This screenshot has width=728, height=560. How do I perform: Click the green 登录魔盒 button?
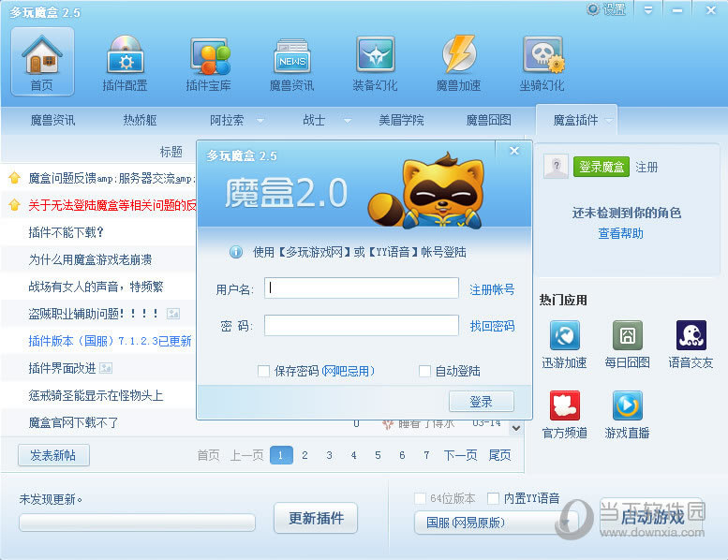tap(602, 167)
